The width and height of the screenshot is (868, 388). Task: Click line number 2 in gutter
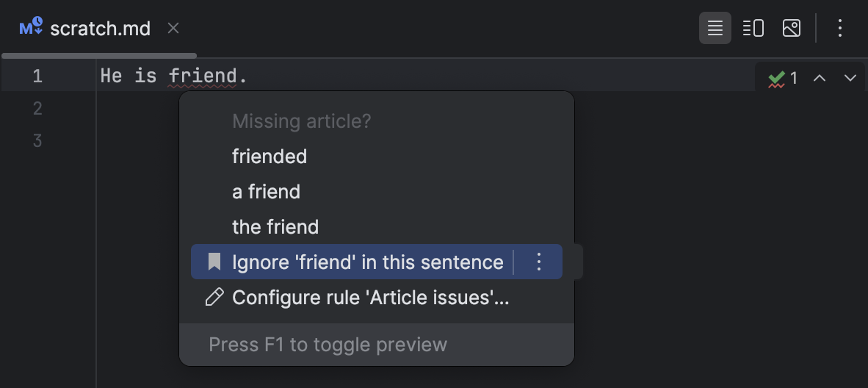[x=37, y=108]
